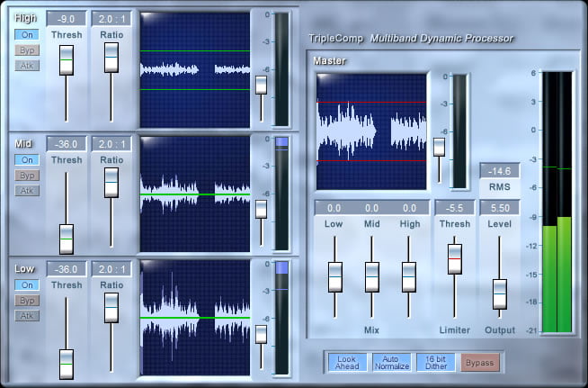Click the Mid band Ratio value field

click(111, 144)
